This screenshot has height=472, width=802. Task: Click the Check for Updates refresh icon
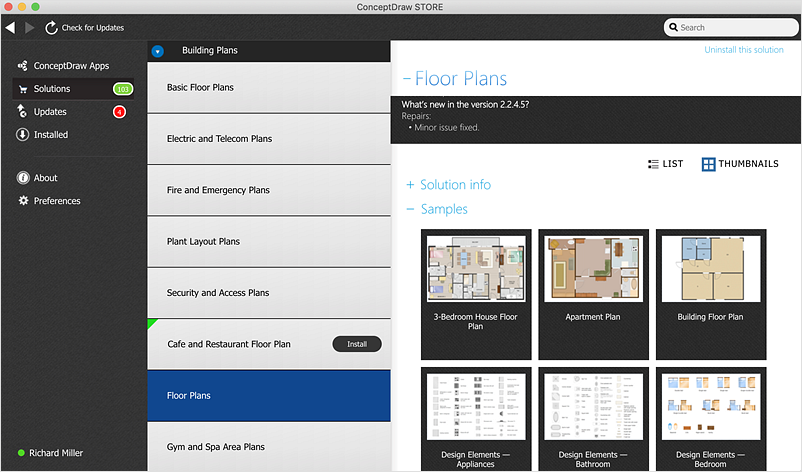(51, 28)
